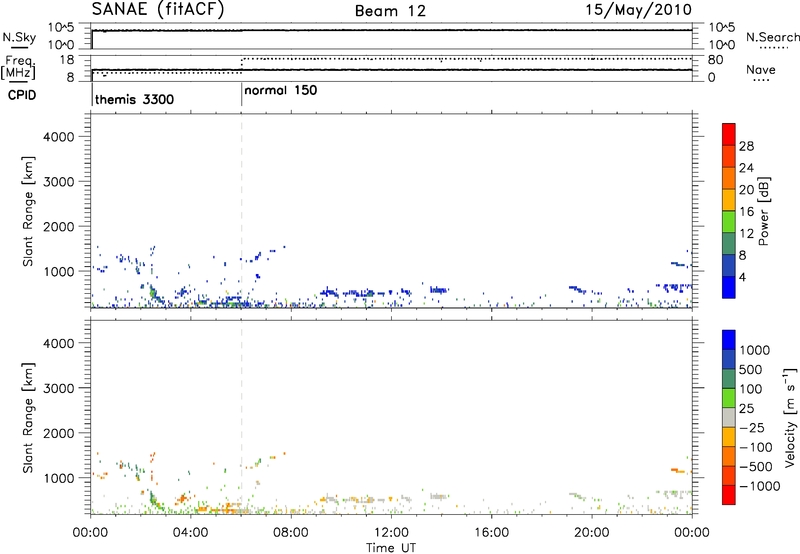Click the '16' tick on Power scale
Viewport: 800px width, 554px height.
(746, 212)
